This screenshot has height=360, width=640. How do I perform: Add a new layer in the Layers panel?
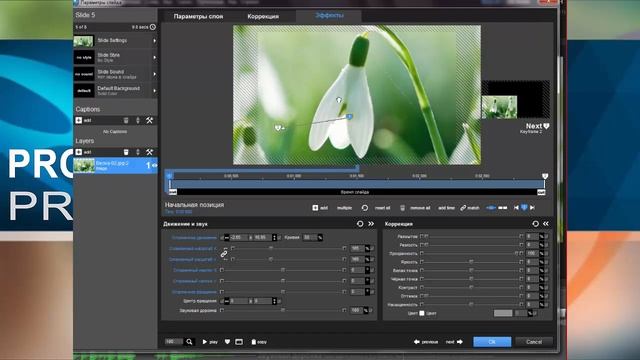(x=79, y=152)
